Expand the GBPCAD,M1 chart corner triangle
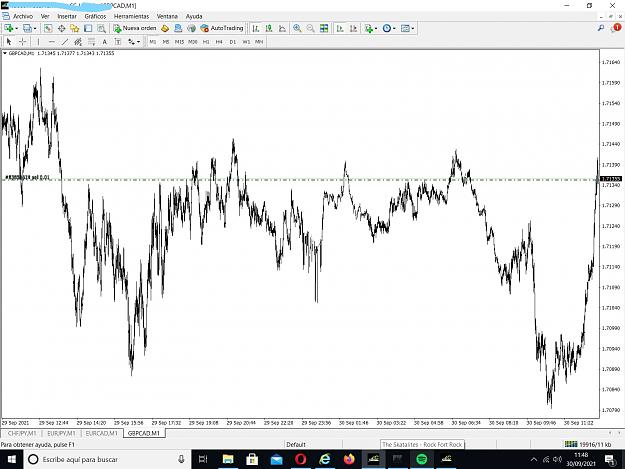This screenshot has height=469, width=625. coord(5,53)
